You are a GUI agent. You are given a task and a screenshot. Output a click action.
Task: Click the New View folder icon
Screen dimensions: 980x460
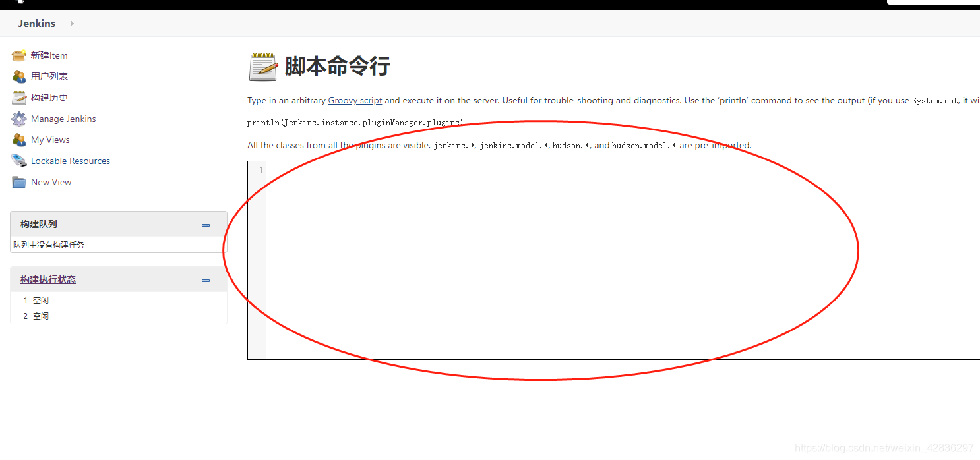tap(18, 182)
